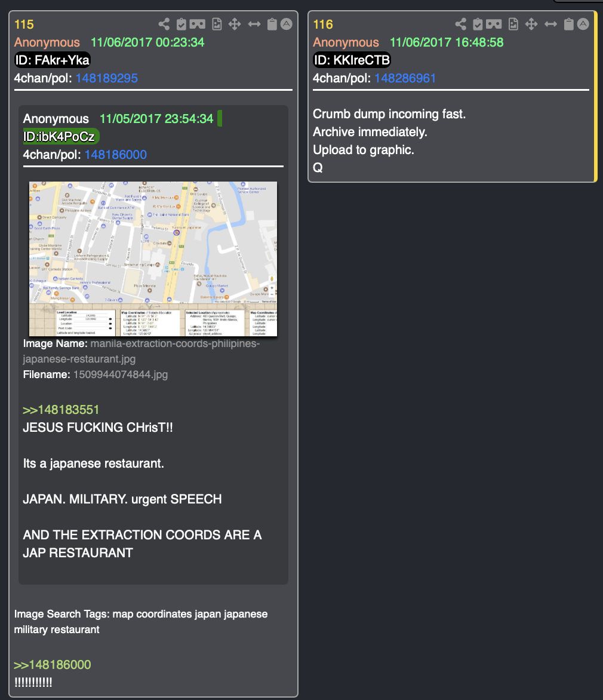Open 4chan/pol link 148286961
The height and width of the screenshot is (700, 603).
coord(405,78)
